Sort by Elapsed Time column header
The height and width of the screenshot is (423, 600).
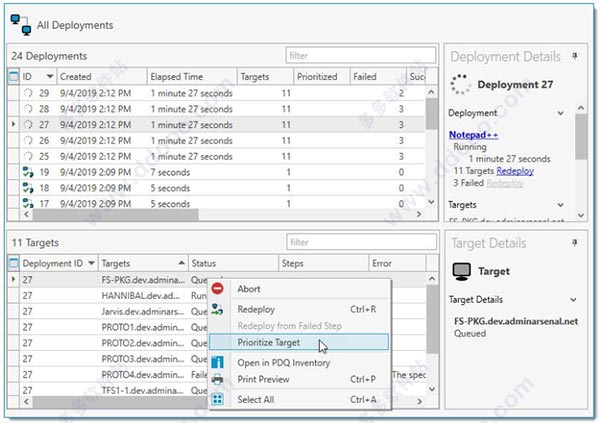pyautogui.click(x=192, y=76)
